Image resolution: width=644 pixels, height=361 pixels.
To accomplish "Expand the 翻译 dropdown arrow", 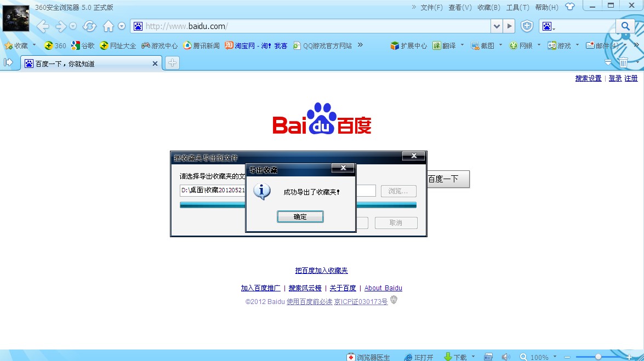I will pyautogui.click(x=463, y=45).
